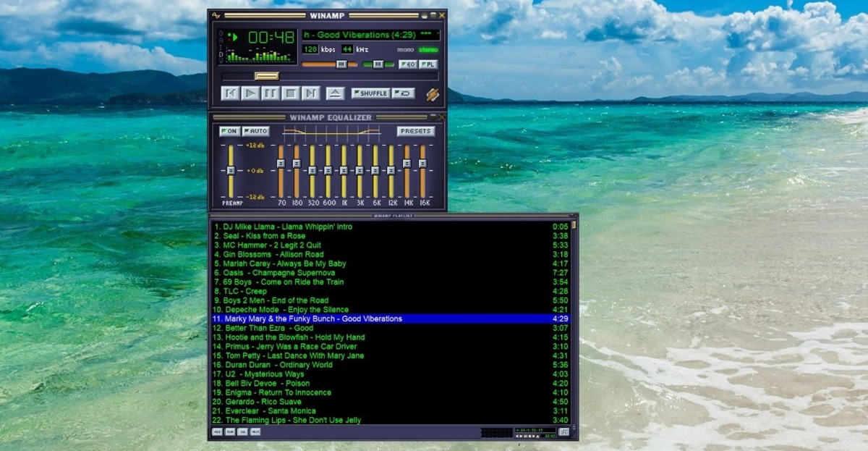Select "10. Depeche Mode - Enjoy the Silence"

point(391,310)
